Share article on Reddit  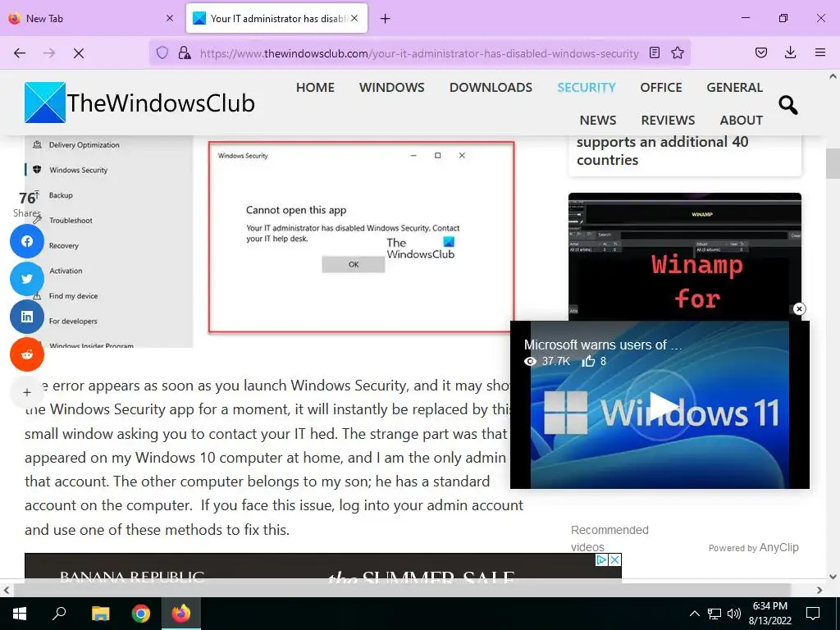(27, 354)
